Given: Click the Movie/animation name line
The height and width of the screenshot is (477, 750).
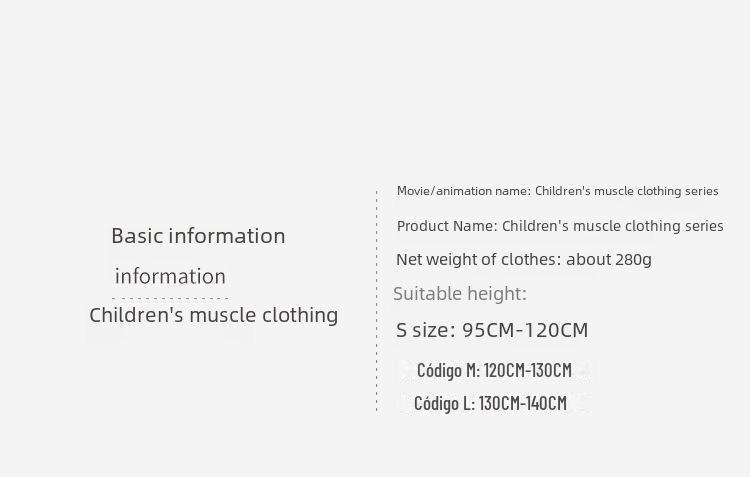Looking at the screenshot, I should tap(557, 191).
